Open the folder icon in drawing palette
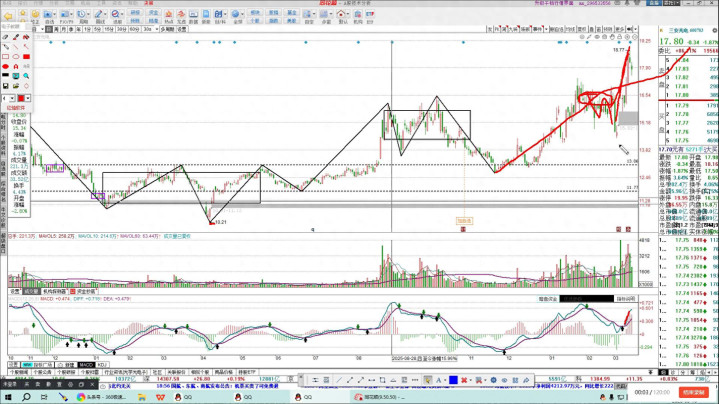 point(16,86)
